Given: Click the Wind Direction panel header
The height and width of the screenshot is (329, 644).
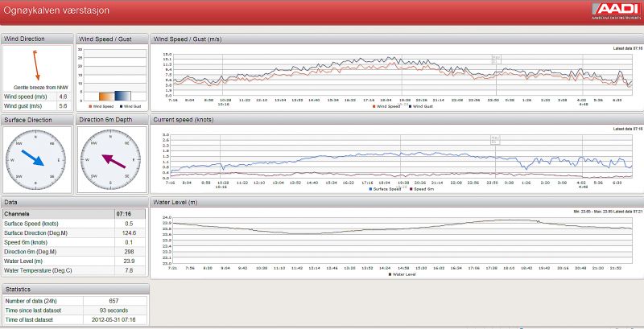Looking at the screenshot, I should click(x=37, y=39).
